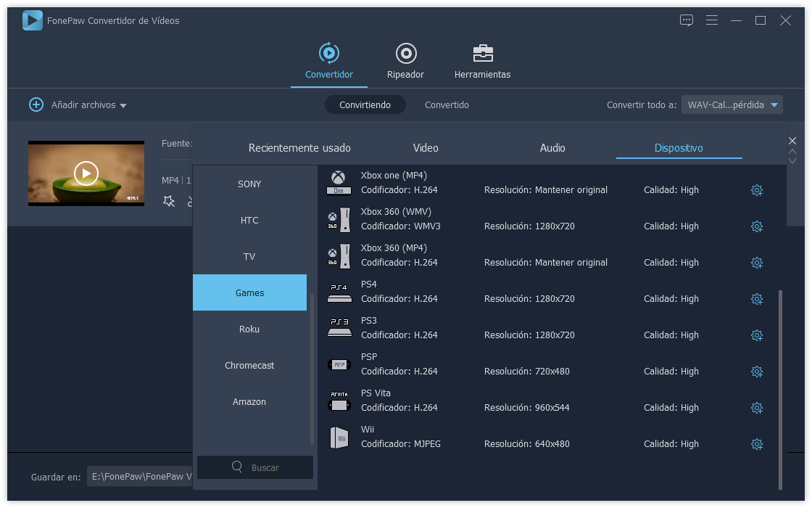Image resolution: width=812 pixels, height=508 pixels.
Task: Open the hamburger menu in title bar
Action: [711, 20]
